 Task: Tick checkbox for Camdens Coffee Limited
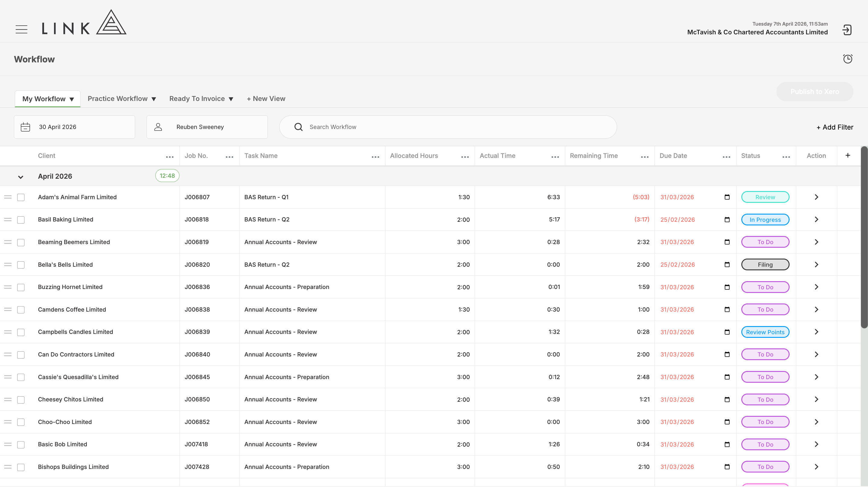pos(21,310)
